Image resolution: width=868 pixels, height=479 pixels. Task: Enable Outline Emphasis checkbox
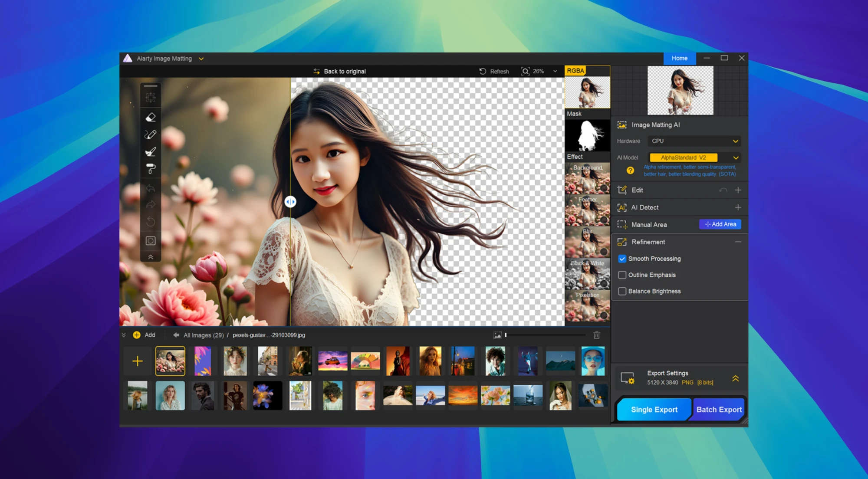tap(622, 275)
